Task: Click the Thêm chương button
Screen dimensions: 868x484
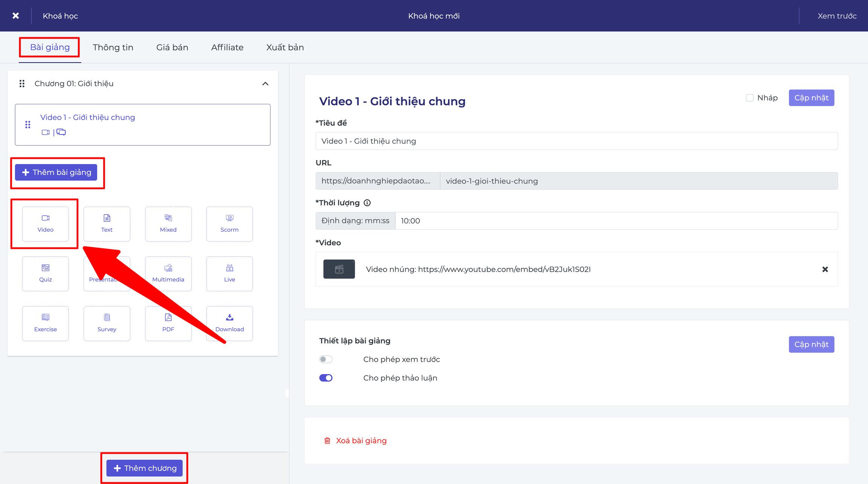Action: 144,468
